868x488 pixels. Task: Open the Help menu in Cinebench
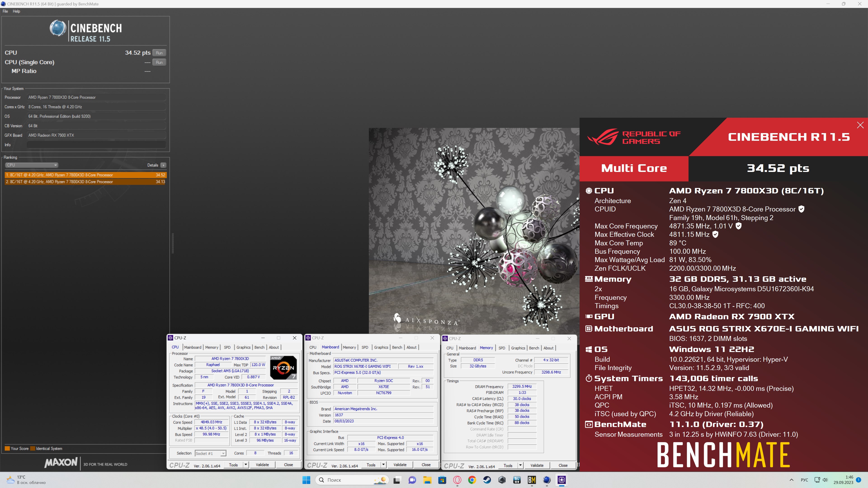click(17, 11)
